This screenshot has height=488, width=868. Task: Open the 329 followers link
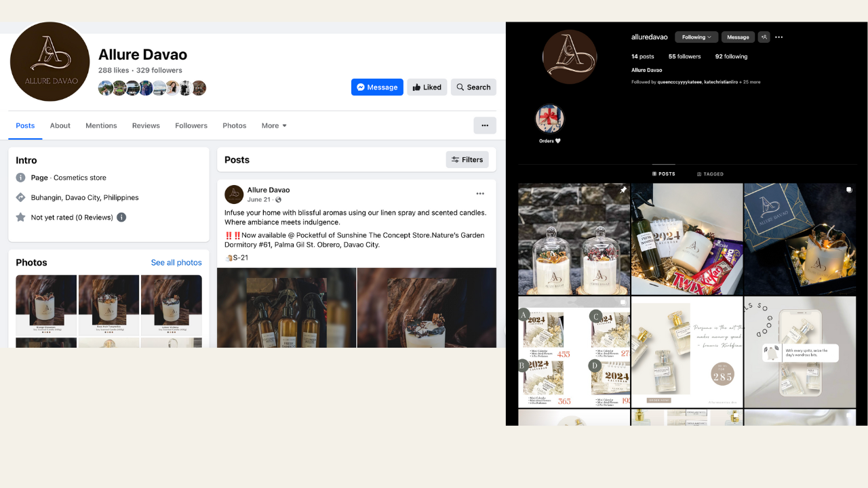pyautogui.click(x=159, y=70)
